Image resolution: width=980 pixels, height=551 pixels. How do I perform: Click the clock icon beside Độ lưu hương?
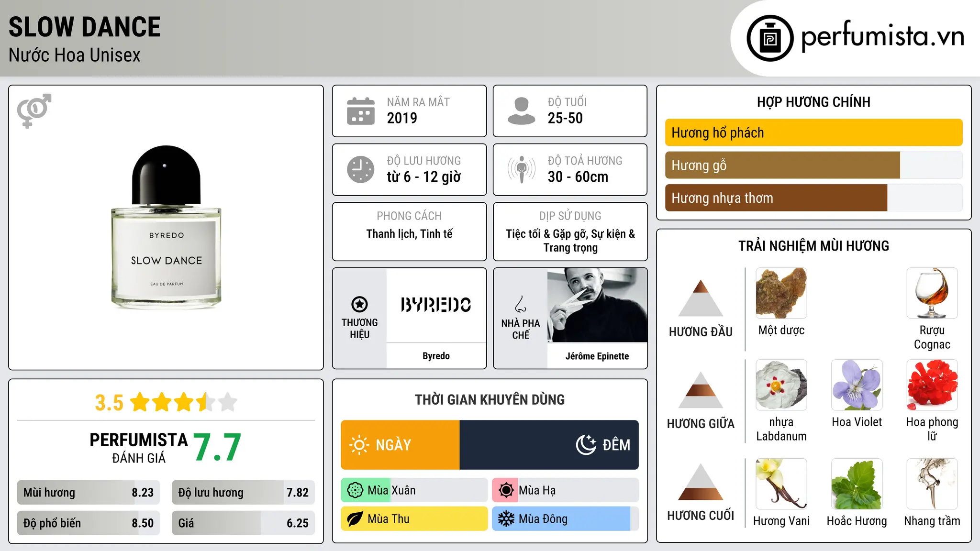[361, 169]
